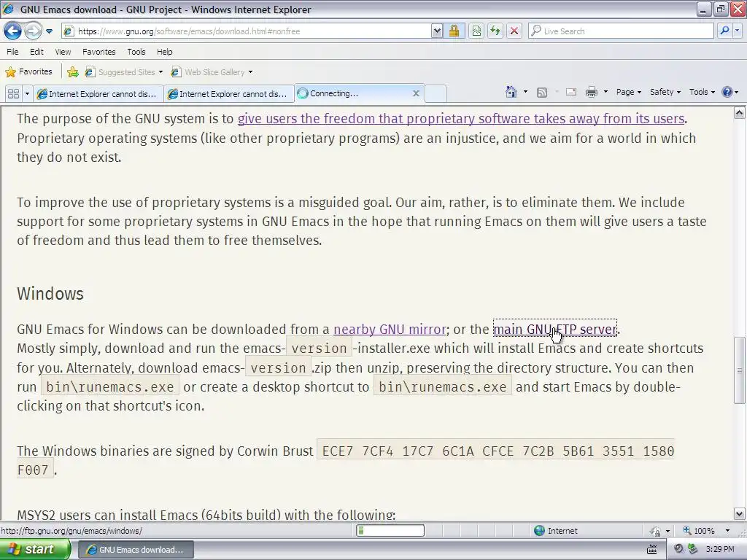Image resolution: width=747 pixels, height=560 pixels.
Task: Open the 'main GNU FTP server' link
Action: tap(555, 330)
